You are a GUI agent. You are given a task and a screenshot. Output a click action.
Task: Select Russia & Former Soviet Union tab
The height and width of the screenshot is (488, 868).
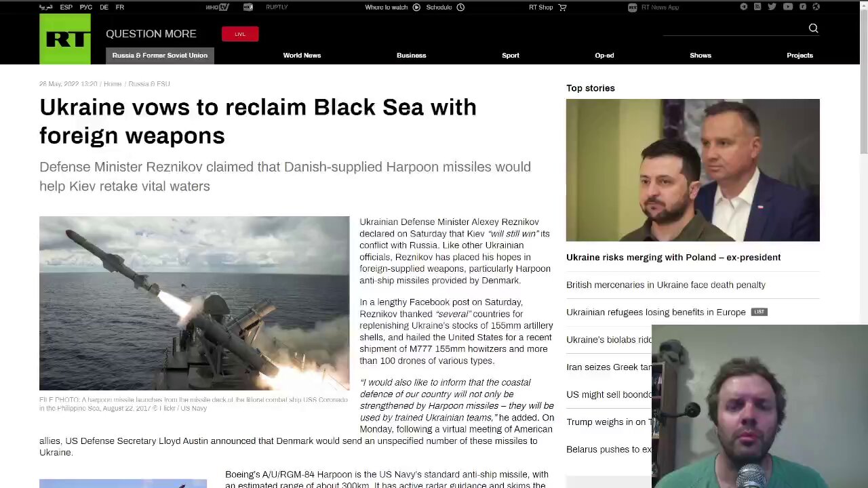[160, 56]
